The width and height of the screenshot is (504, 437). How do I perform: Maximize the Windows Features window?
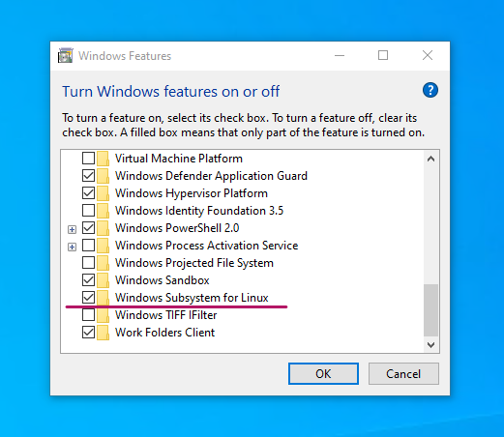click(x=383, y=55)
